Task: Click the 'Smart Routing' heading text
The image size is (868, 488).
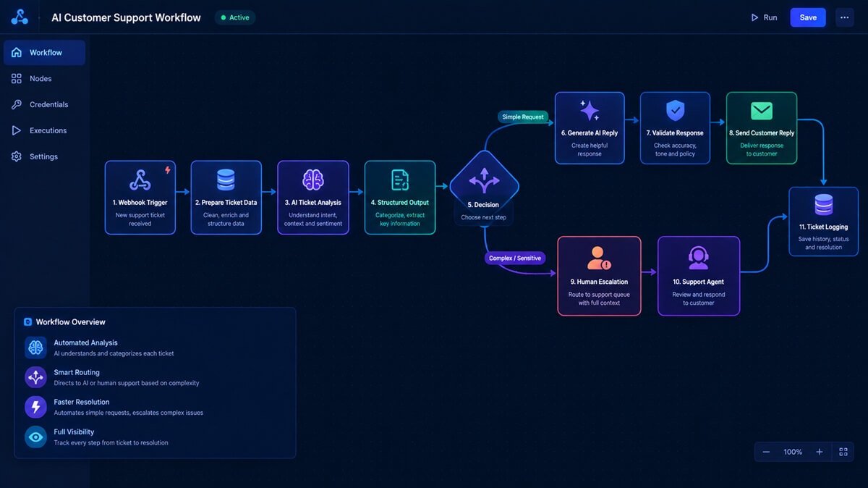Action: pos(77,373)
